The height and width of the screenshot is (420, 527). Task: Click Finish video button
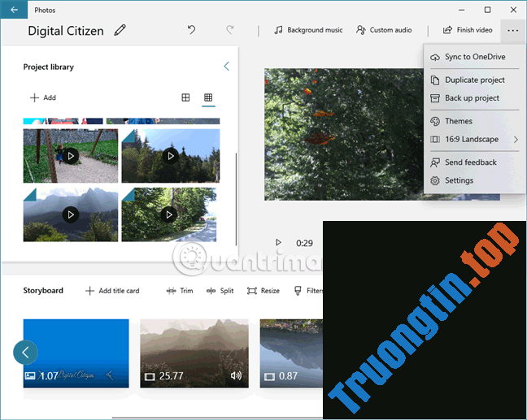(x=467, y=30)
